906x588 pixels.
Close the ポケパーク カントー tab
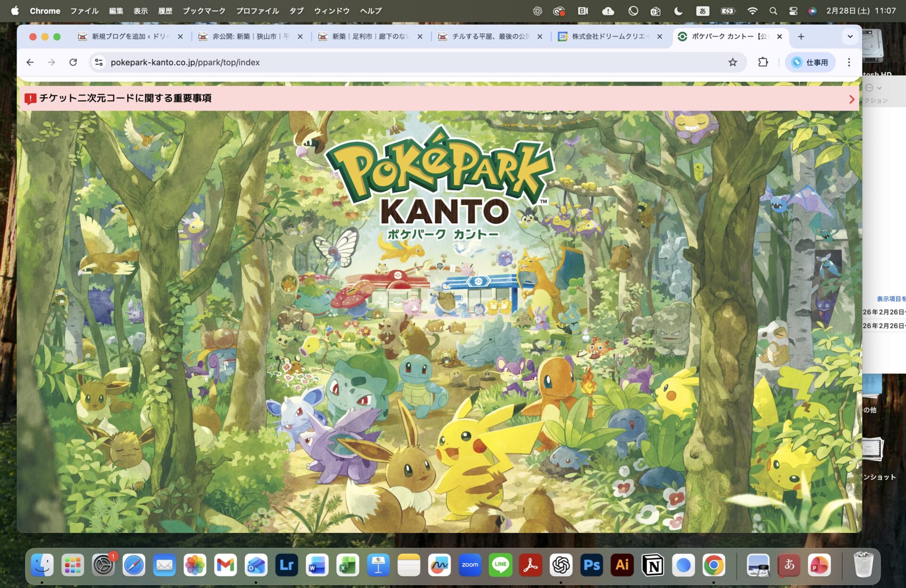pos(780,36)
